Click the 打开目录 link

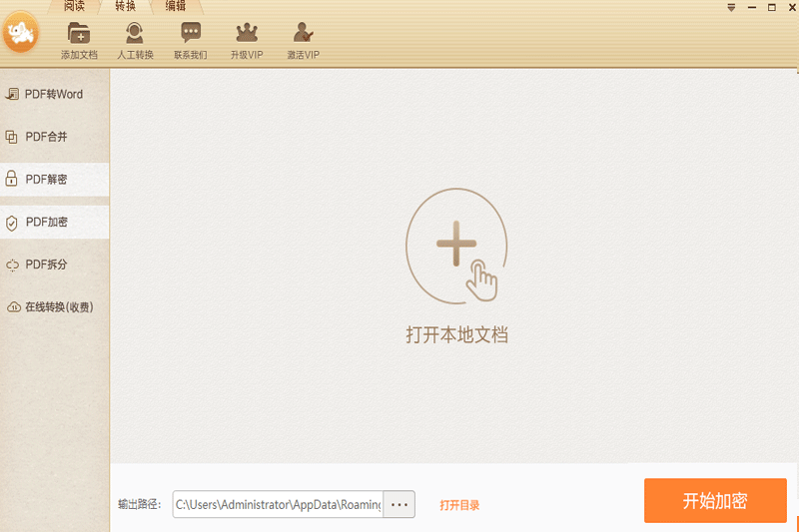click(459, 505)
